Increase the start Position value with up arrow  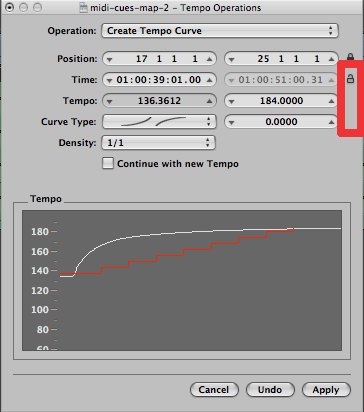click(209, 59)
